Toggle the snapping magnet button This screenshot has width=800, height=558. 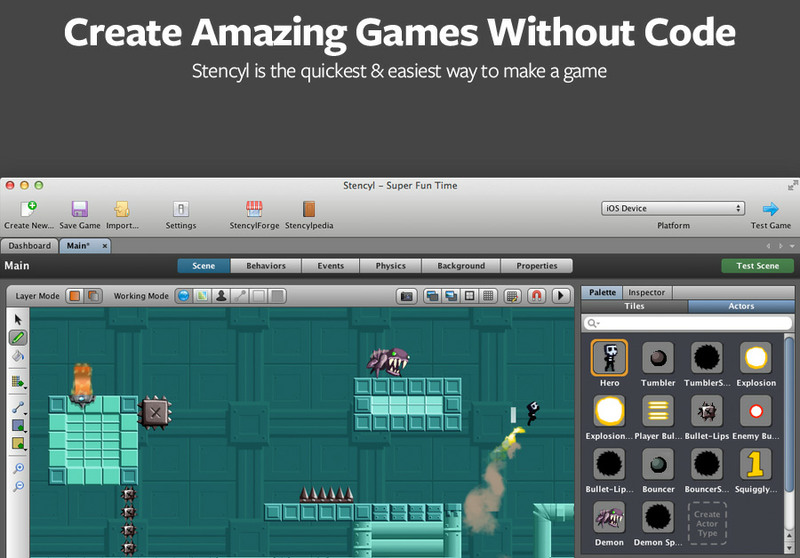[x=537, y=296]
